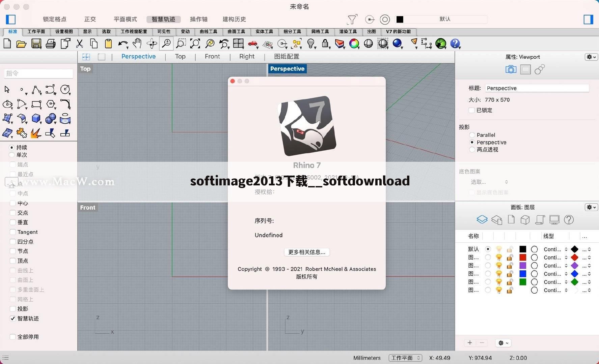Select the Rectangle tool
The height and width of the screenshot is (364, 599).
tap(36, 104)
